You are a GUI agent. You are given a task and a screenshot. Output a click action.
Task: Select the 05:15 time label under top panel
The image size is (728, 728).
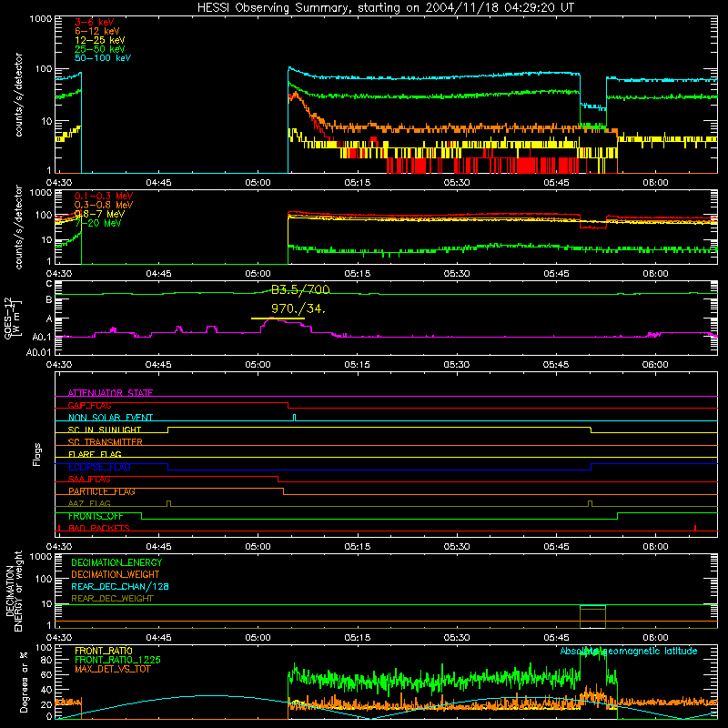[358, 183]
